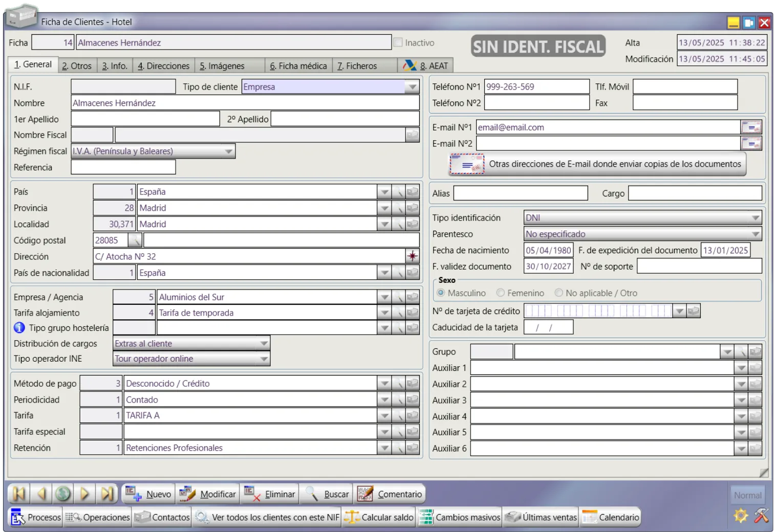Select the Femenino radio button
776x532 pixels.
pyautogui.click(x=501, y=293)
